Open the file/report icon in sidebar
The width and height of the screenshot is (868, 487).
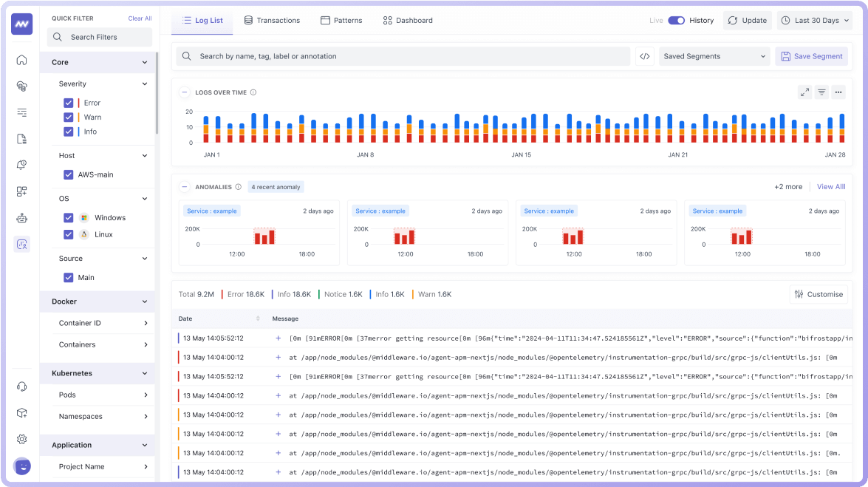tap(22, 139)
